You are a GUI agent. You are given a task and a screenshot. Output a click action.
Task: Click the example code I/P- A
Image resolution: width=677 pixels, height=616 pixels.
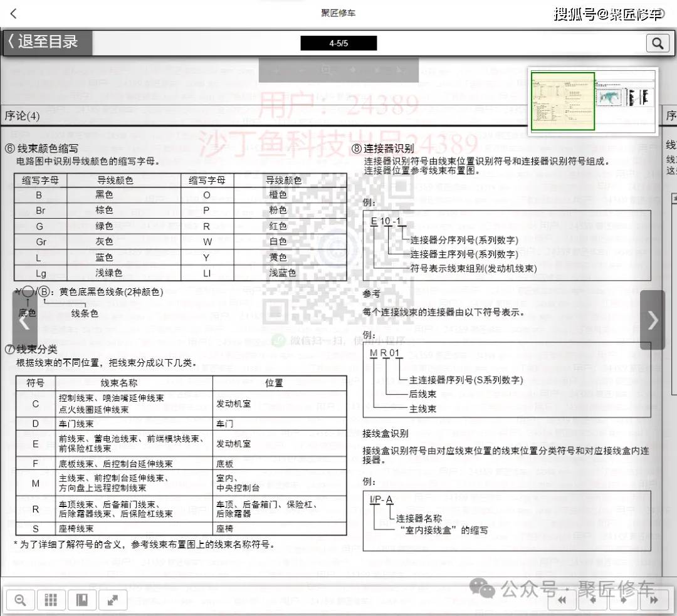coord(381,499)
